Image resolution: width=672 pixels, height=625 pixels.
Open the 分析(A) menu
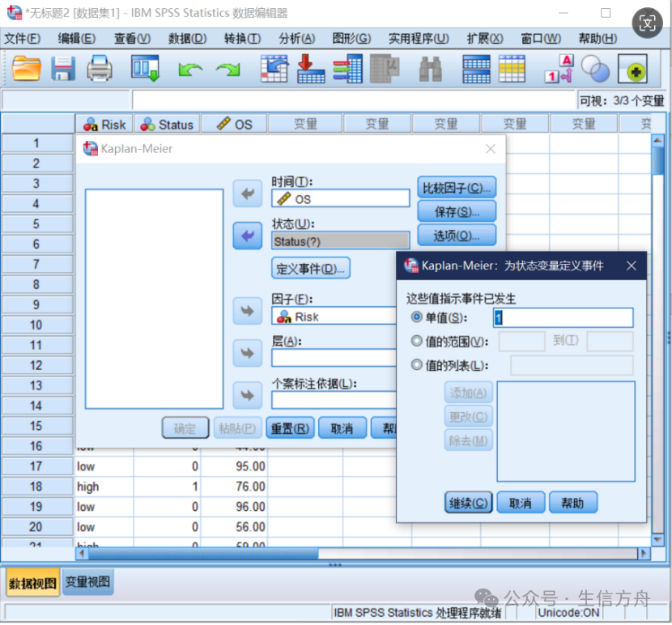(296, 39)
